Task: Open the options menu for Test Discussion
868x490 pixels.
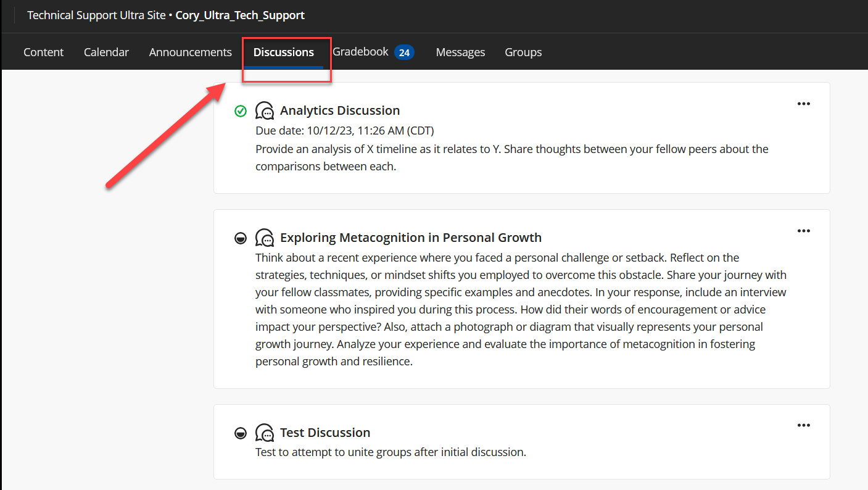Action: pos(803,425)
